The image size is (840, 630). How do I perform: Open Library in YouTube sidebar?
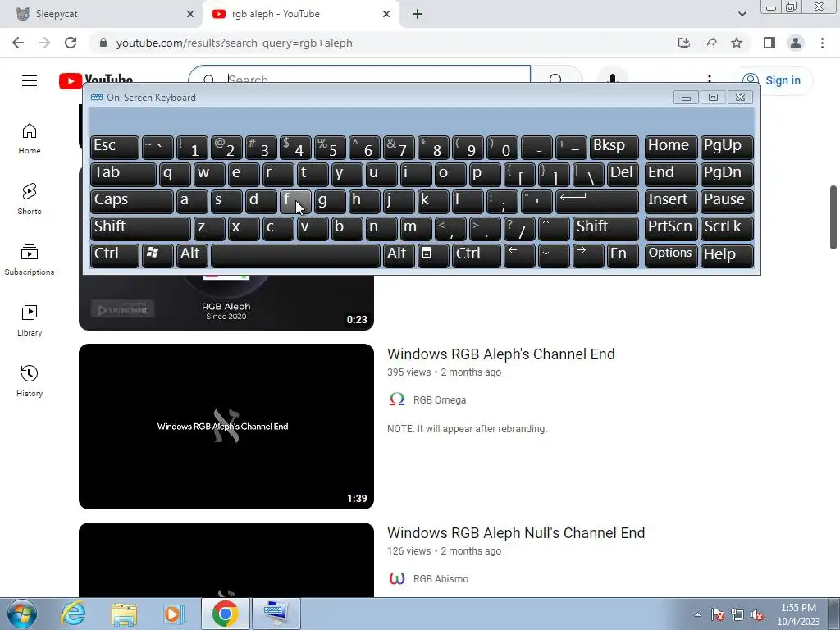(x=30, y=321)
